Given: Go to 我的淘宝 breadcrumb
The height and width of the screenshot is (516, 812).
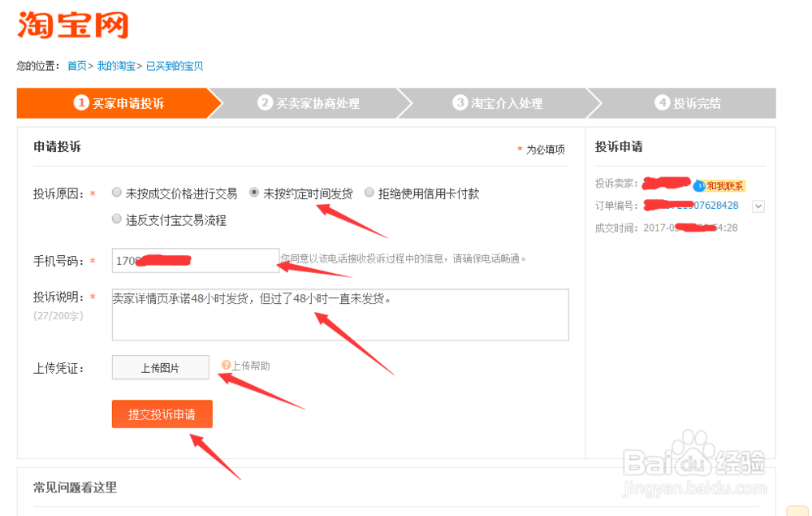Looking at the screenshot, I should click(x=116, y=66).
